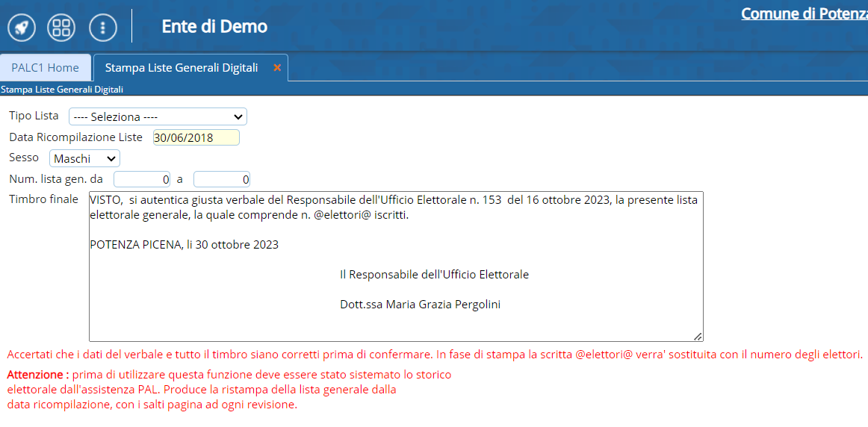The height and width of the screenshot is (427, 868).
Task: Switch to the PALC1 Home tab
Action: (45, 68)
